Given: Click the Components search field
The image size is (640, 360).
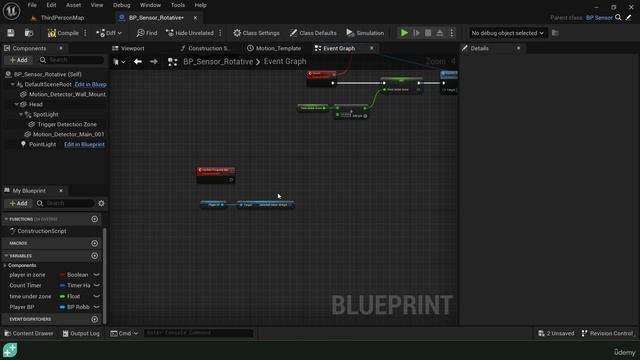Looking at the screenshot, I should click(x=72, y=60).
